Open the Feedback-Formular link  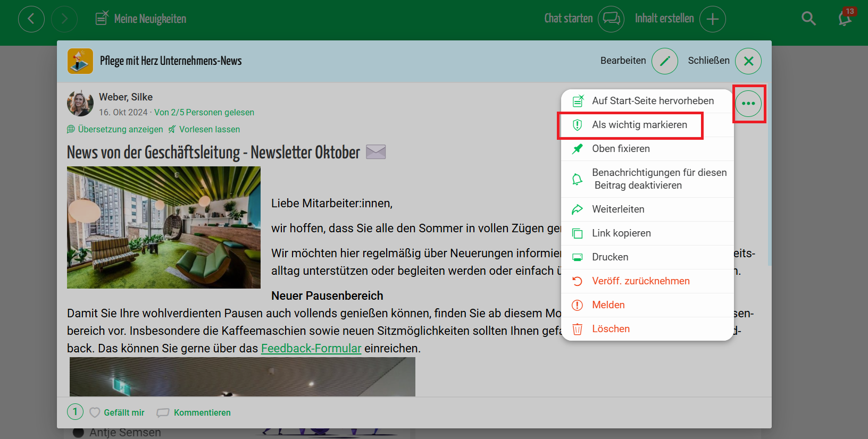pyautogui.click(x=311, y=349)
